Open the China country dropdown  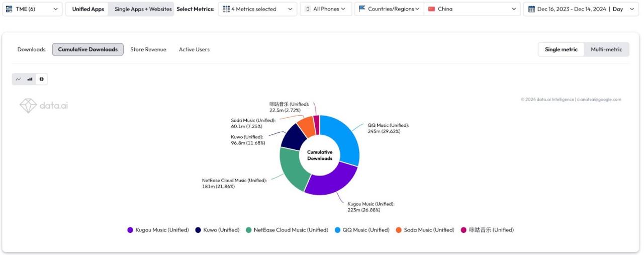472,9
